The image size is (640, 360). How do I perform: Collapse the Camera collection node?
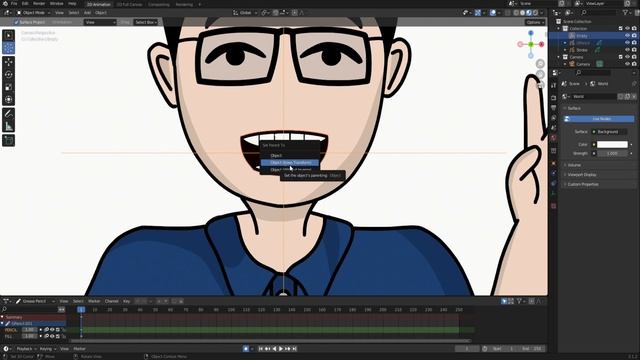coord(559,57)
